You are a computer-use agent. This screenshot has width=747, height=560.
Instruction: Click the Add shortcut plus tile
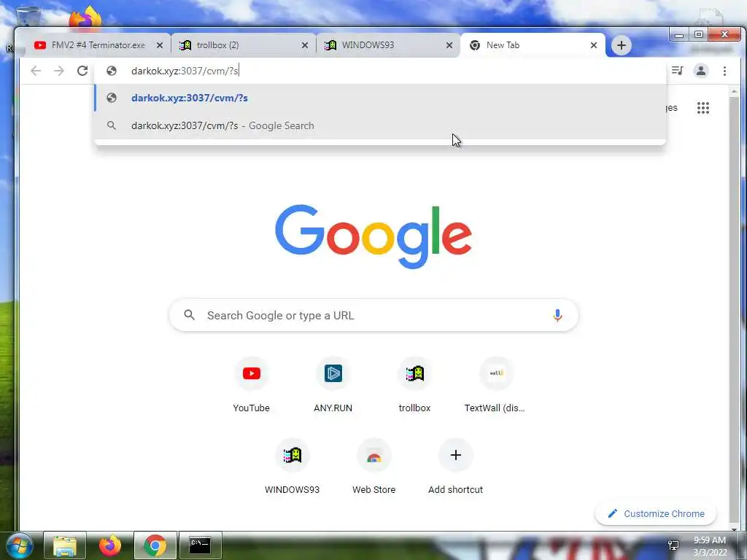pos(455,467)
